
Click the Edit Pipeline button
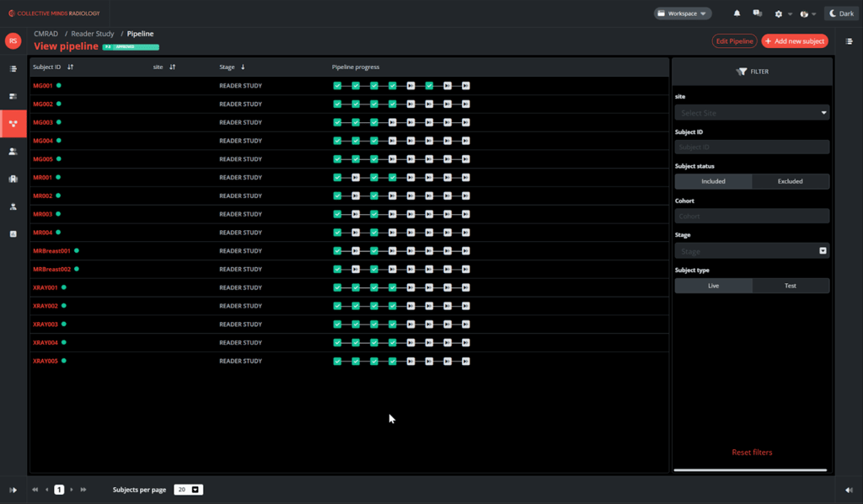coord(734,40)
